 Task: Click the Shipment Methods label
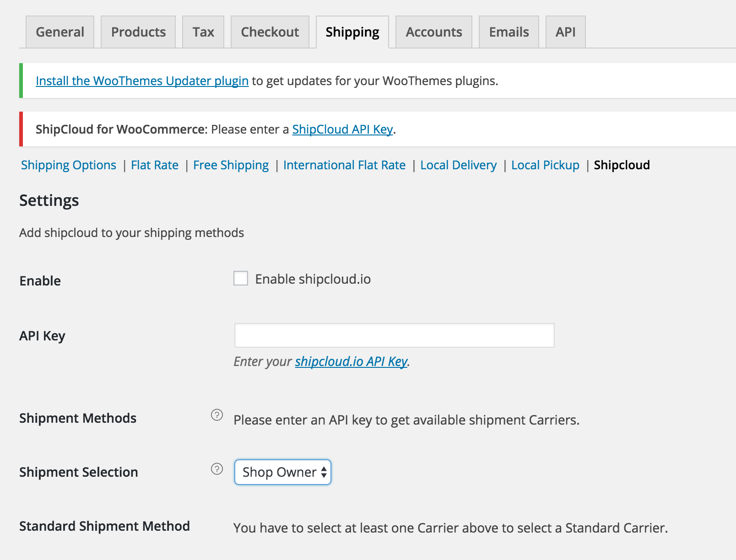pos(78,418)
